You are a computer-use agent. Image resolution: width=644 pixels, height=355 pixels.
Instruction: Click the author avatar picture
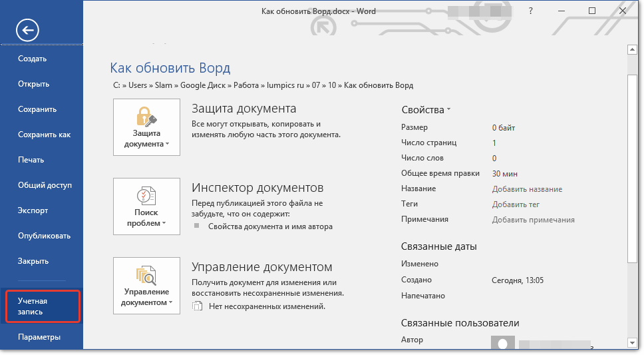pyautogui.click(x=503, y=342)
